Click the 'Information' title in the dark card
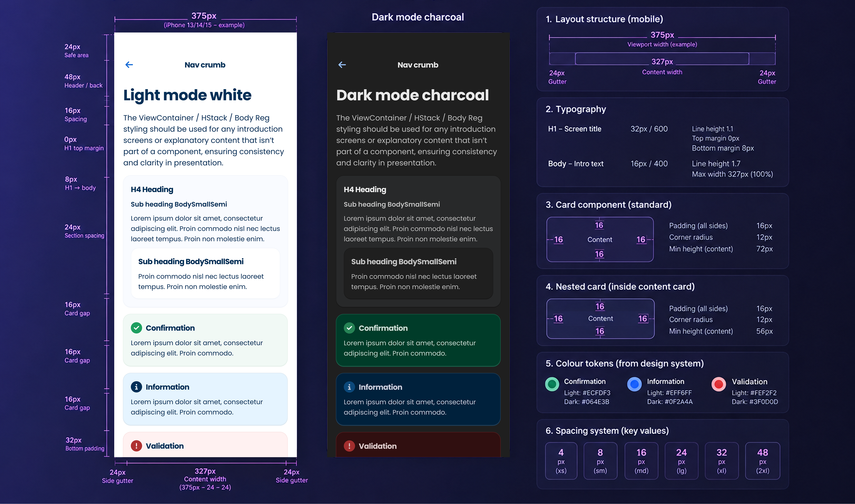The width and height of the screenshot is (855, 504). [380, 387]
